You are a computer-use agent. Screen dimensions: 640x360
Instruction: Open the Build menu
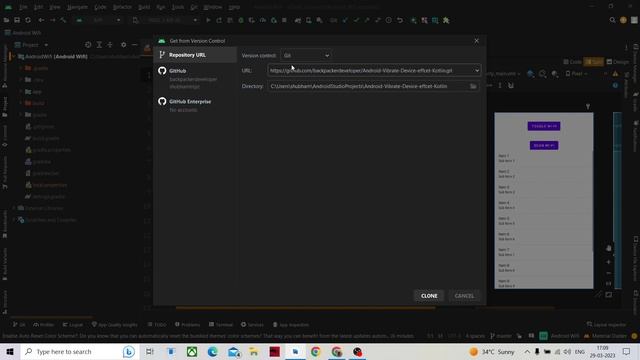(x=144, y=7)
